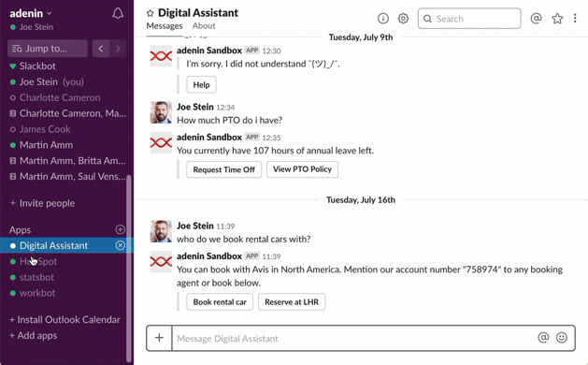
Task: Select the Messages tab
Action: point(165,26)
